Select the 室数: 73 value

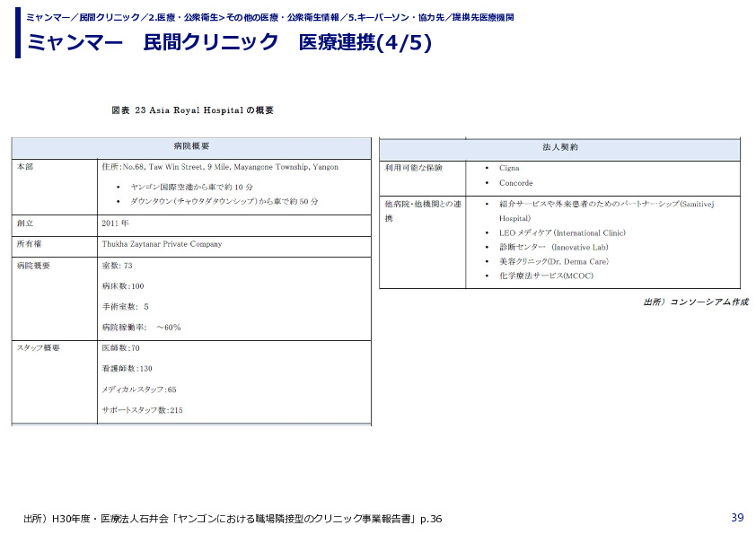click(117, 266)
